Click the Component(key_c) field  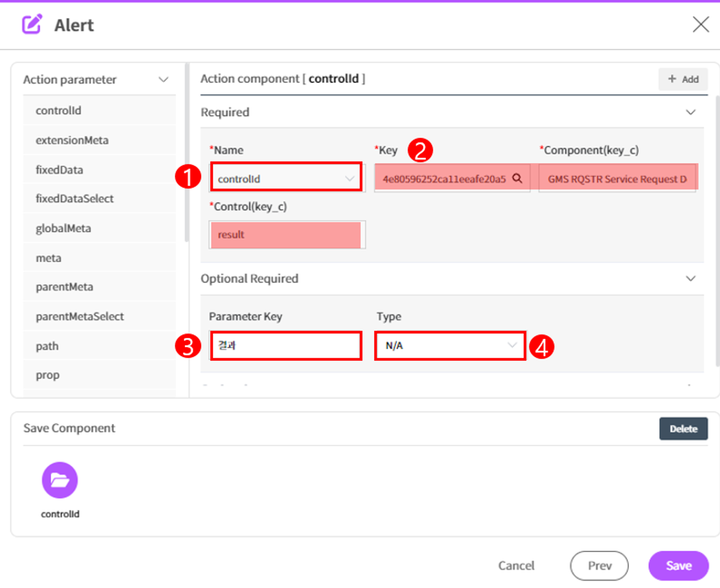pyautogui.click(x=618, y=178)
